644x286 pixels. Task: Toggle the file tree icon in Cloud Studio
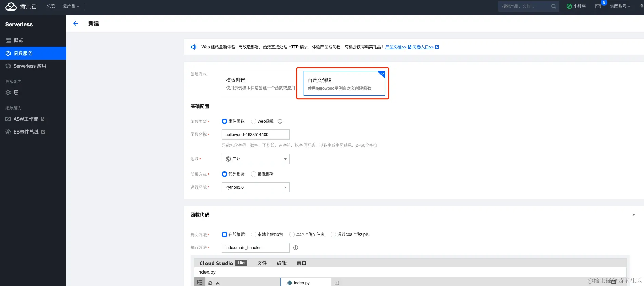pos(200,283)
